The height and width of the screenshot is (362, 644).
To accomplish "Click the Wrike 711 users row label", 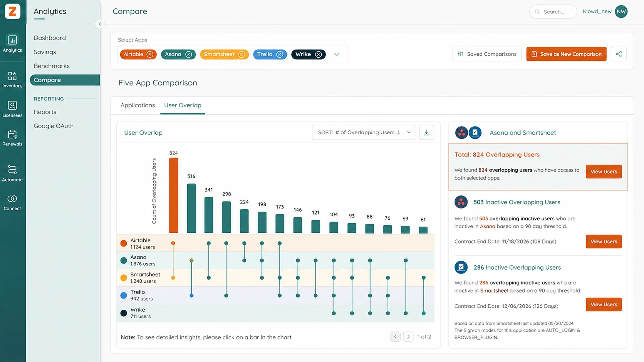I will (140, 313).
